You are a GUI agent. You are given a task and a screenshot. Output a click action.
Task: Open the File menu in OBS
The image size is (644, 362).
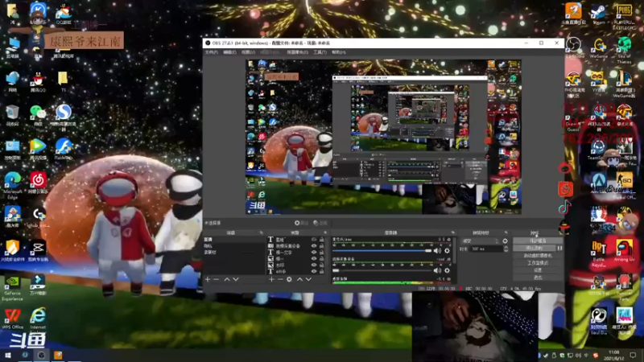[x=211, y=52]
